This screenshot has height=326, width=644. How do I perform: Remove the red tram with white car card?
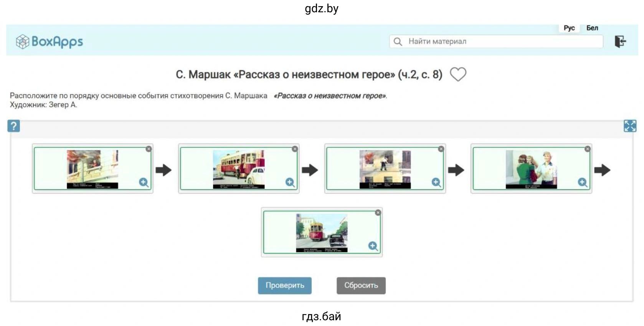click(x=295, y=149)
